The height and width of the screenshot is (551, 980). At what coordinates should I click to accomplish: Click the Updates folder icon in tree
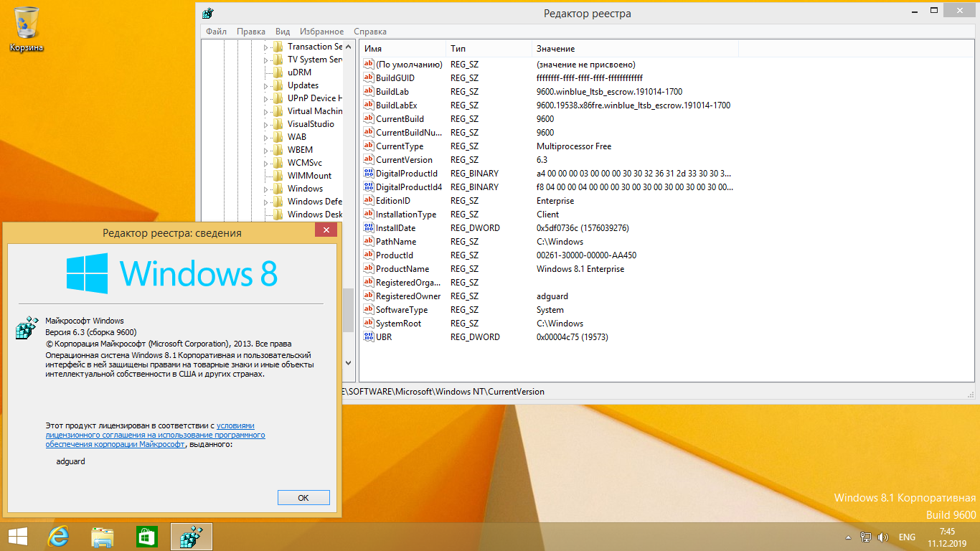[x=278, y=85]
